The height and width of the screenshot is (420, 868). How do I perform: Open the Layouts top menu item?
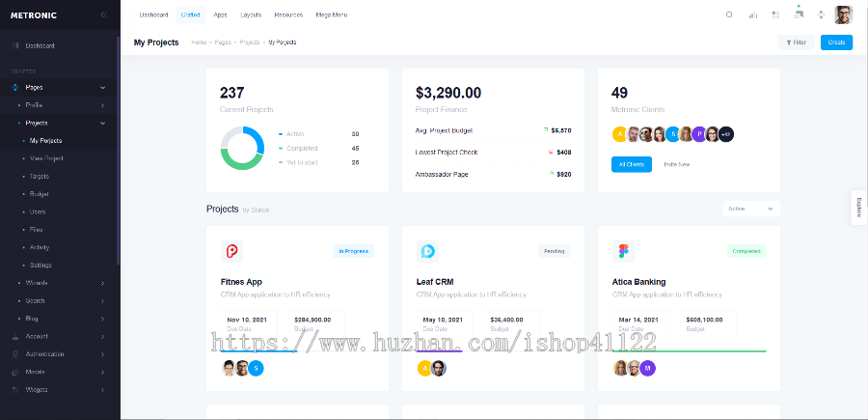point(251,14)
